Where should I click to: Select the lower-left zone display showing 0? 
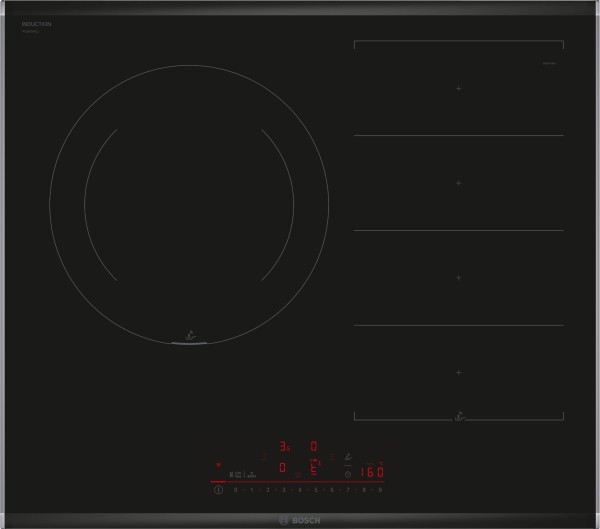[x=283, y=467]
